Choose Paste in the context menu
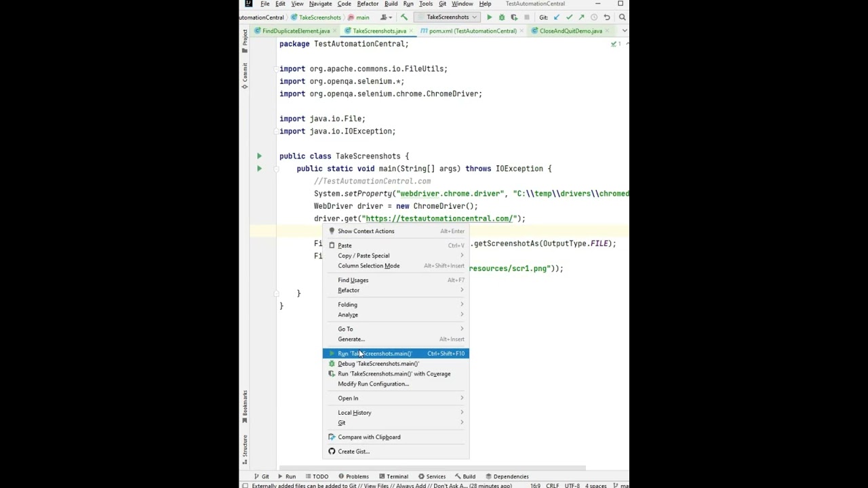 click(395, 245)
